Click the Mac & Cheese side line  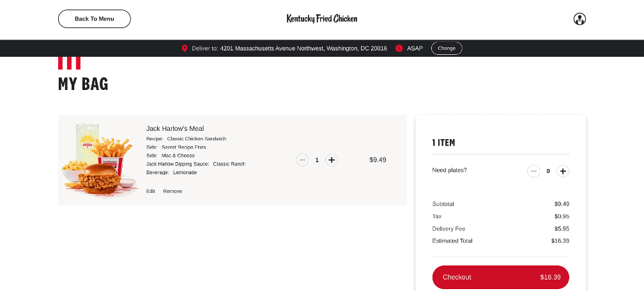pos(171,156)
